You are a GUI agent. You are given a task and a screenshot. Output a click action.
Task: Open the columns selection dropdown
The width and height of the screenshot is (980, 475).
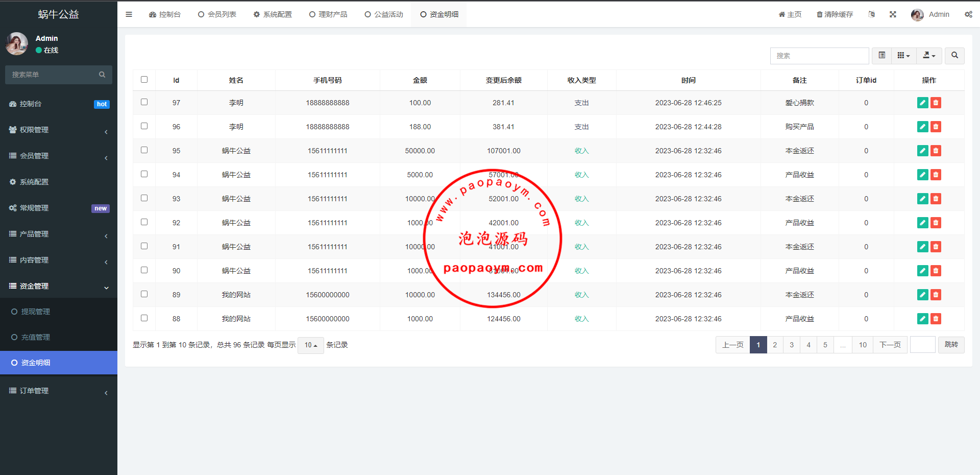903,56
